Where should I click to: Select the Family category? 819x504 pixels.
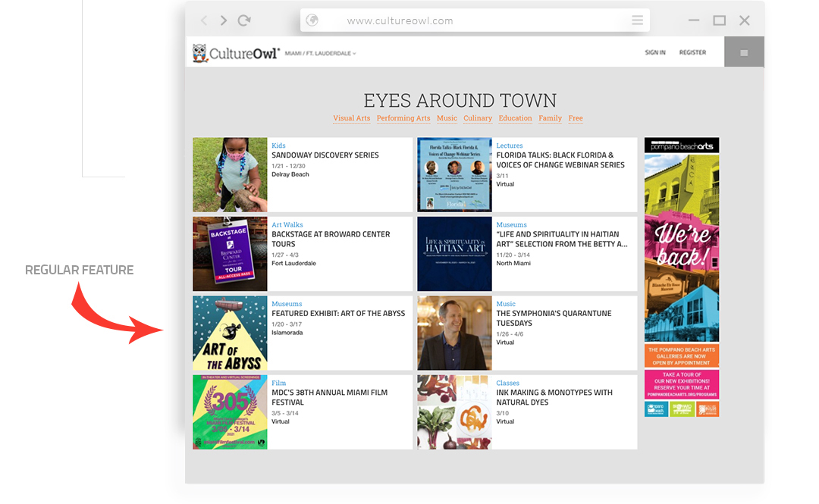click(x=550, y=118)
